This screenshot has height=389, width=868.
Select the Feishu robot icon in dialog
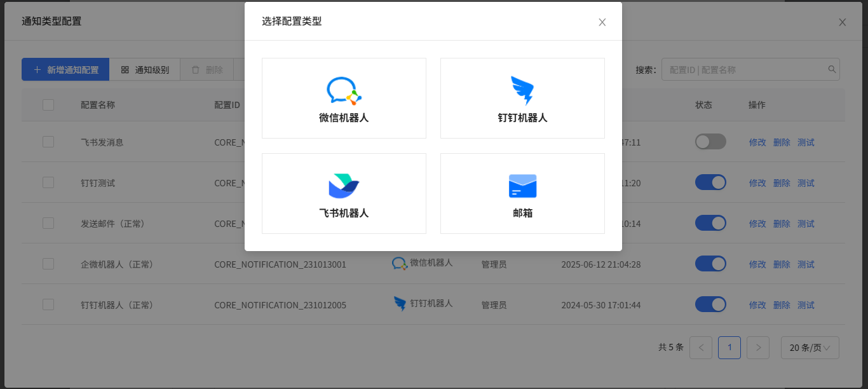344,186
